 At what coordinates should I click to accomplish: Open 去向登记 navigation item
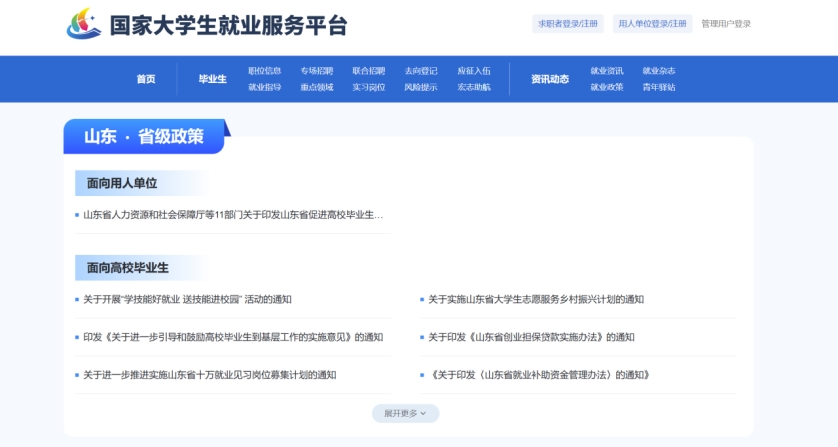tap(421, 71)
